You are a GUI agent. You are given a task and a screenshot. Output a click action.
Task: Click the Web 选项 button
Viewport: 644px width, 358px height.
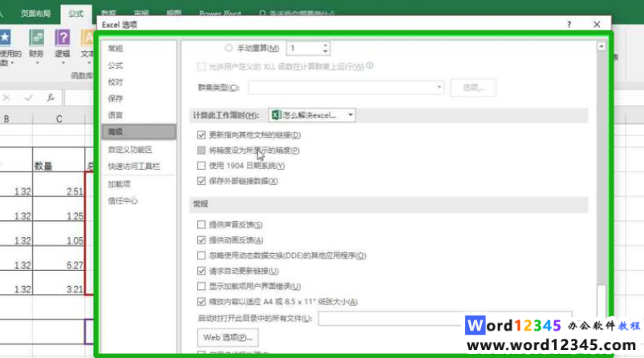tap(228, 337)
